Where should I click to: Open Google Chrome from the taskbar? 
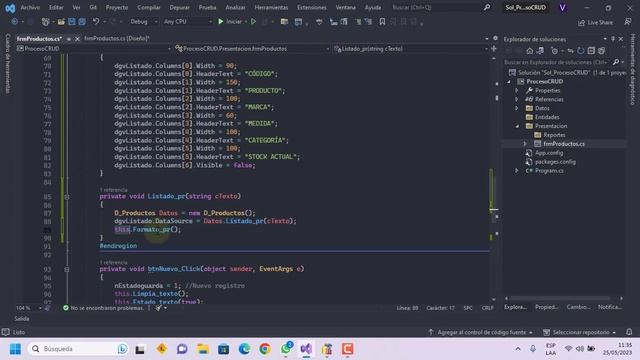tap(265, 349)
